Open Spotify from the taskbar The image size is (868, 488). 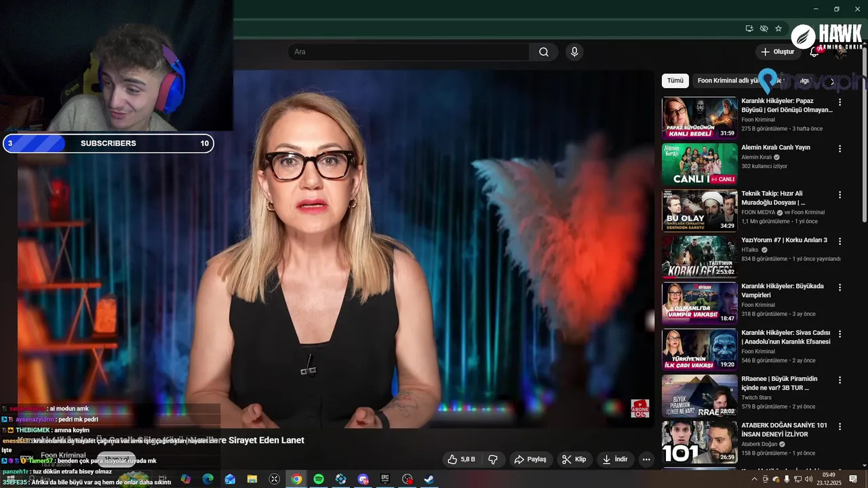(x=319, y=479)
